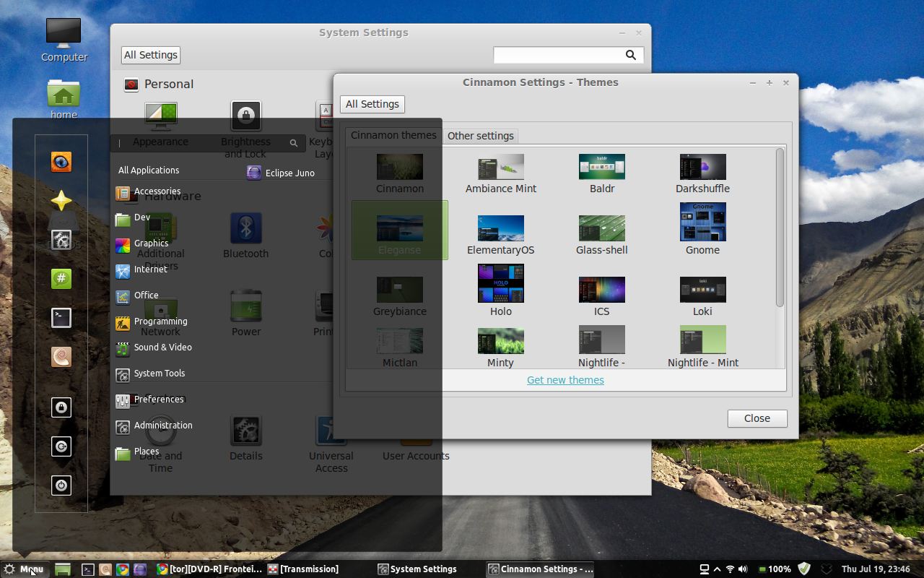The height and width of the screenshot is (578, 924).
Task: Click the display tray icon
Action: pyautogui.click(x=705, y=569)
